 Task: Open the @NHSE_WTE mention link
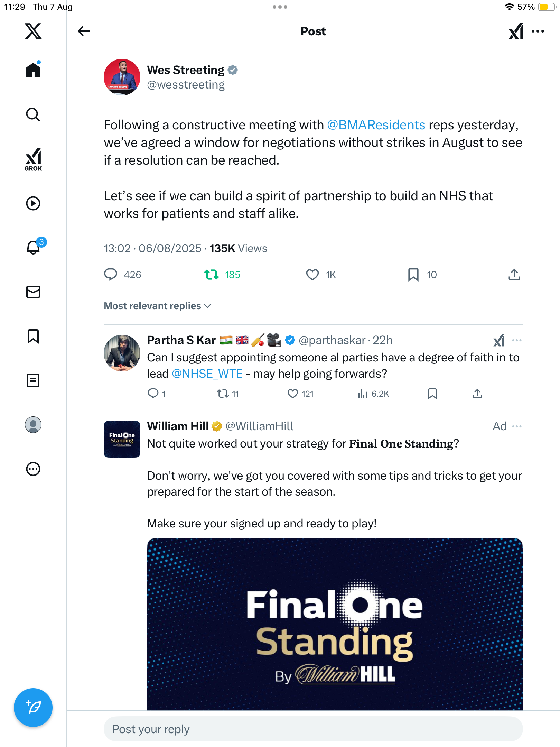[x=207, y=374]
